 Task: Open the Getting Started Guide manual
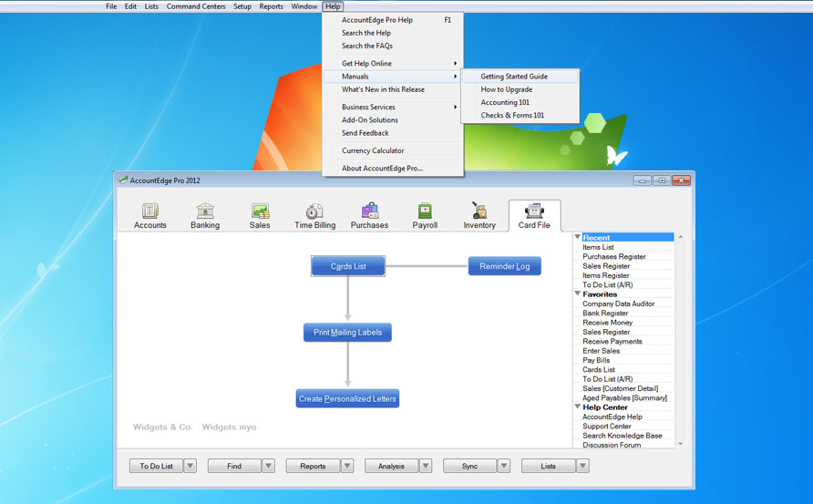pyautogui.click(x=520, y=77)
